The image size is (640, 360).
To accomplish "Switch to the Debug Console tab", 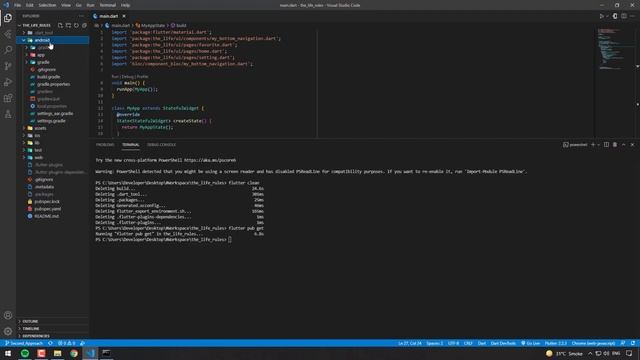I will coord(162,144).
